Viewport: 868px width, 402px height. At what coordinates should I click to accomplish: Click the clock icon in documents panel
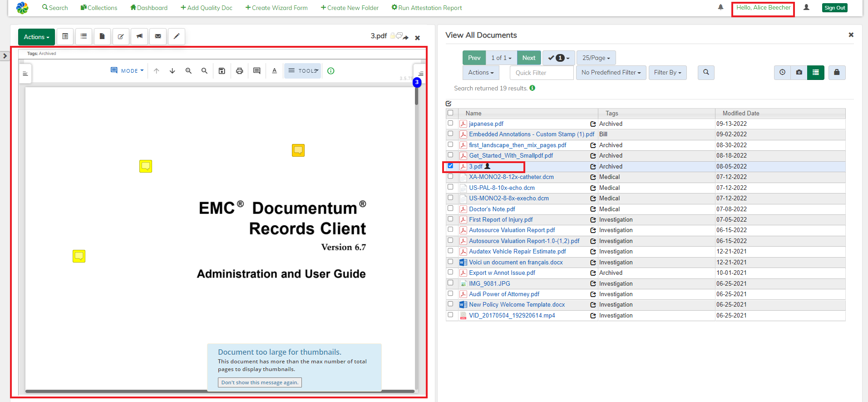point(782,72)
